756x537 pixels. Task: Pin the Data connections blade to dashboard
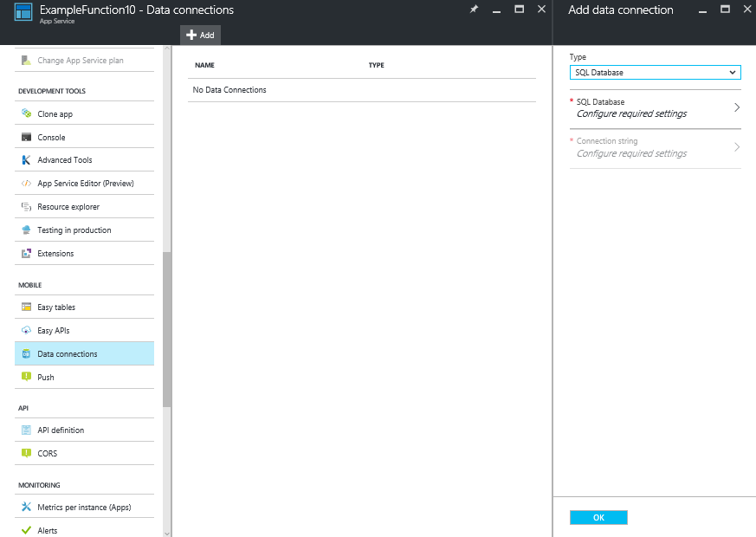474,10
